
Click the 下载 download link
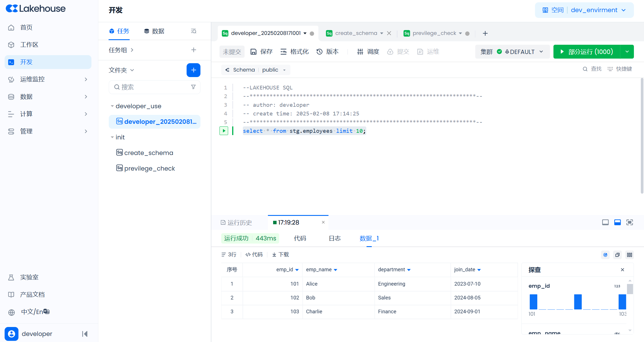coord(281,255)
